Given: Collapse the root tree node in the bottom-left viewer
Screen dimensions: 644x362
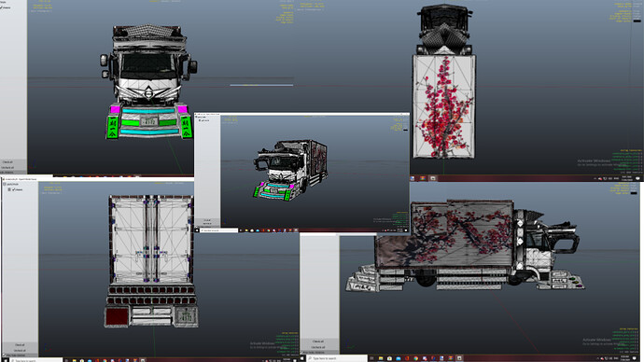Looking at the screenshot, I should pyautogui.click(x=4, y=185).
